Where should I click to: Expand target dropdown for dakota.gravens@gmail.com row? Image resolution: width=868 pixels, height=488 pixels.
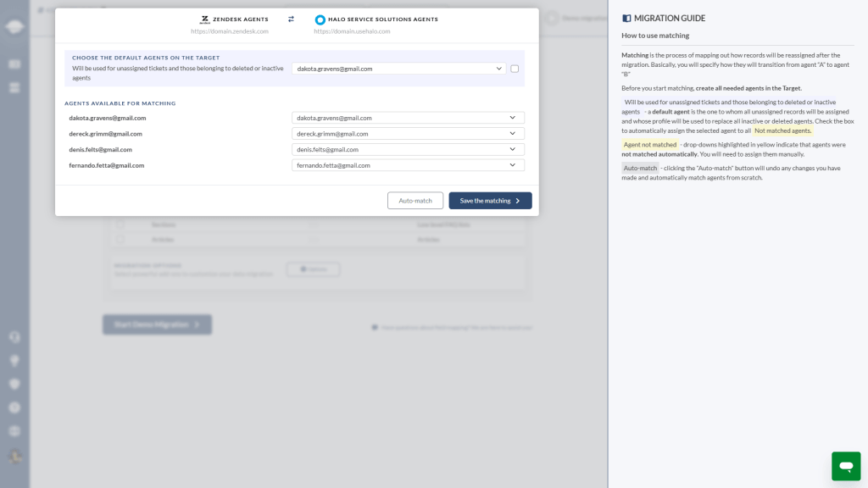408,118
